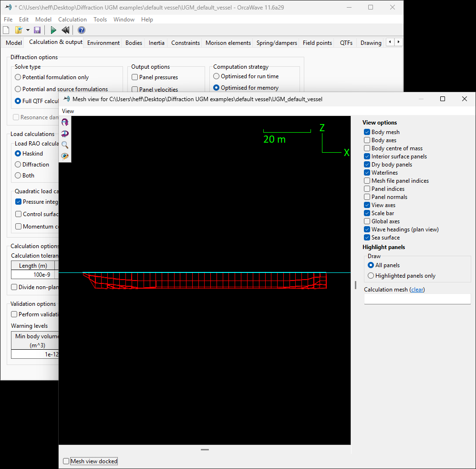Image resolution: width=476 pixels, height=469 pixels.
Task: Select the Diffraction load RAO calculation method
Action: [x=18, y=164]
